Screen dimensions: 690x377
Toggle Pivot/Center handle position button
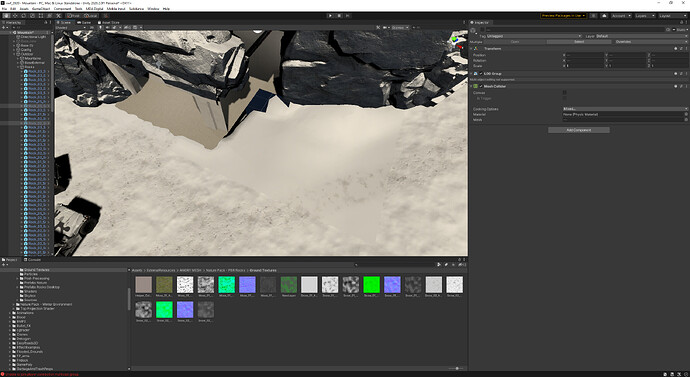(73, 16)
